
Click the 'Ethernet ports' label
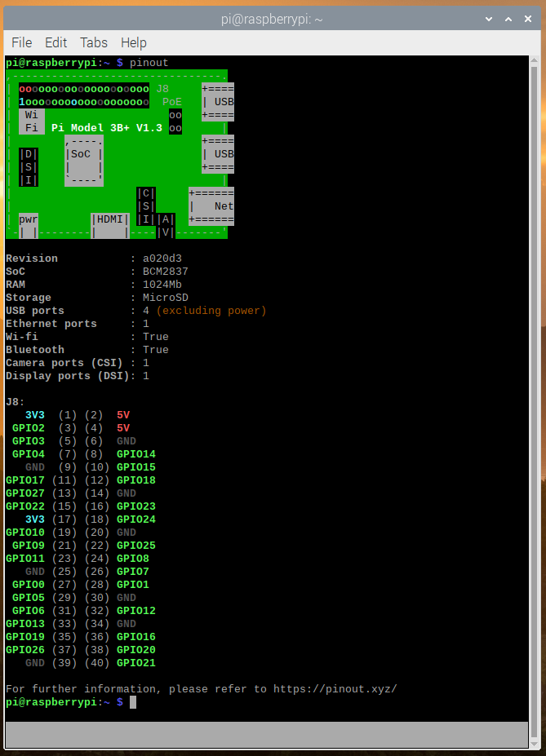pyautogui.click(x=51, y=324)
